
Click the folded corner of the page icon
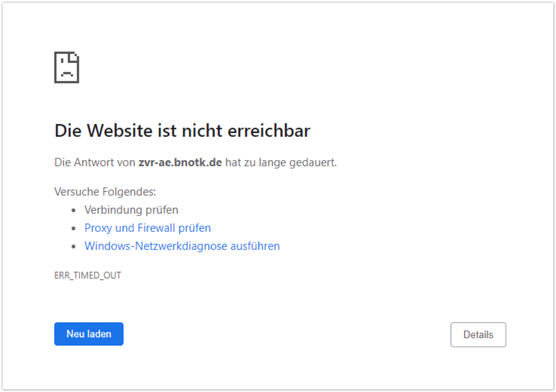75,57
